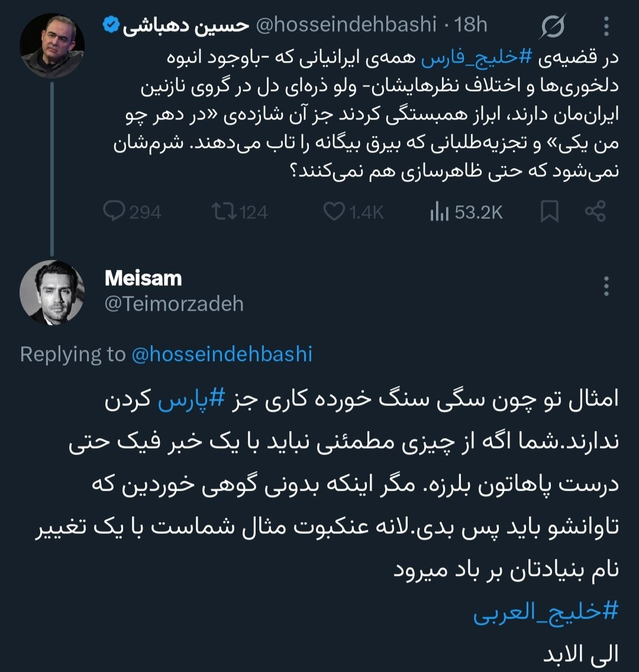Like the tweet via the heart icon
639x672 pixels.
(334, 212)
